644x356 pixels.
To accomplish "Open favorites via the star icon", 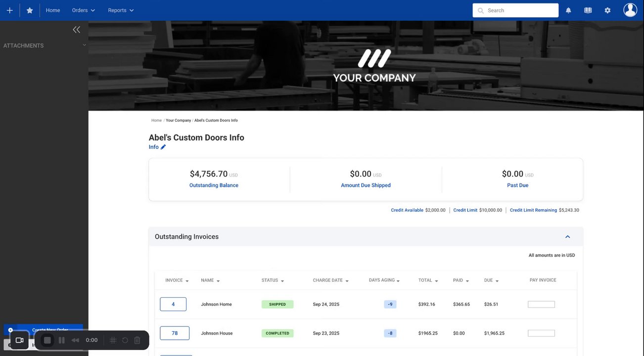I will 30,10.
